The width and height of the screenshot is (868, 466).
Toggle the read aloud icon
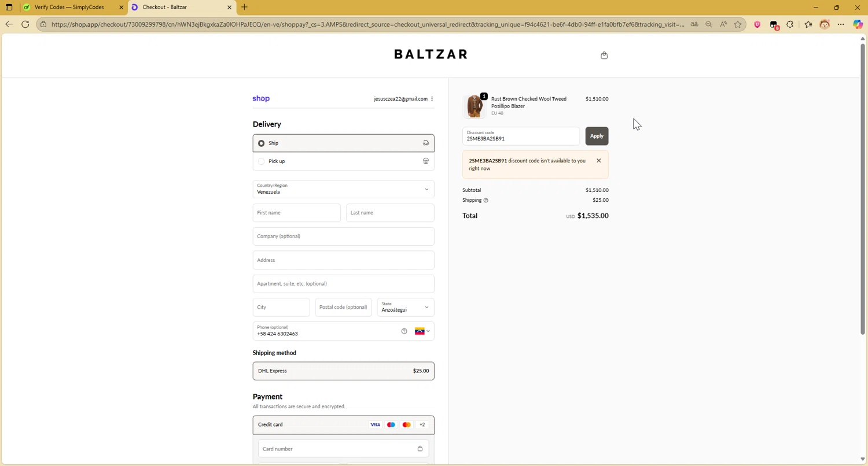coord(723,24)
